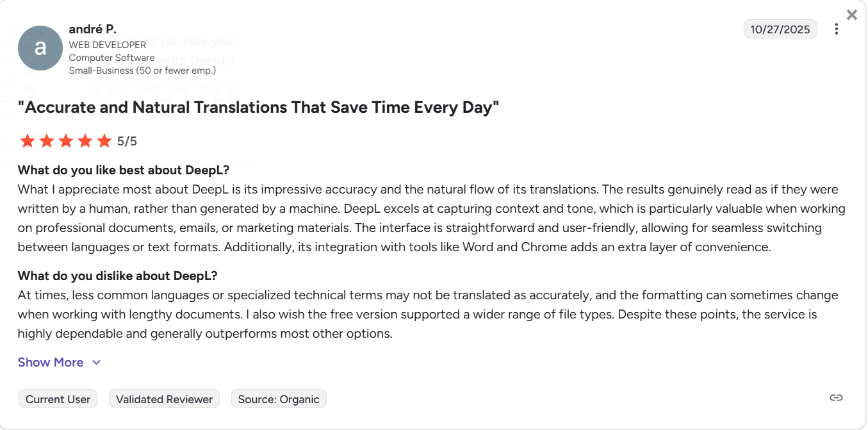Click the second red star
Screen dimensions: 868x430
click(47, 140)
